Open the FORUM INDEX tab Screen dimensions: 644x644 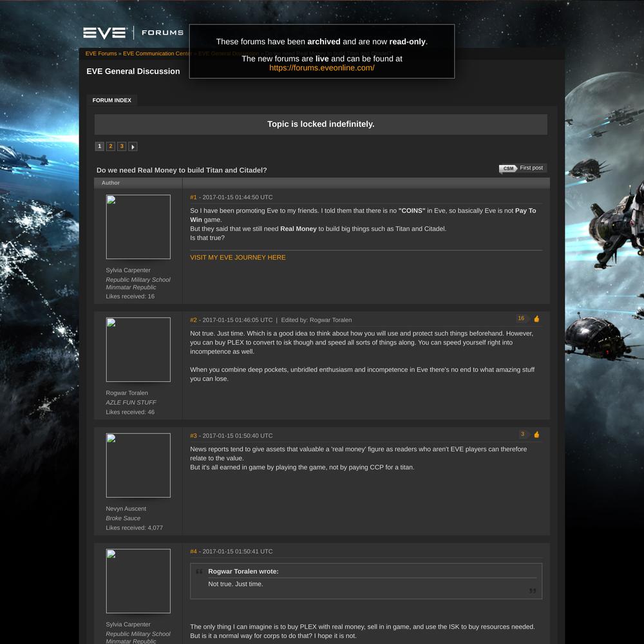(111, 100)
